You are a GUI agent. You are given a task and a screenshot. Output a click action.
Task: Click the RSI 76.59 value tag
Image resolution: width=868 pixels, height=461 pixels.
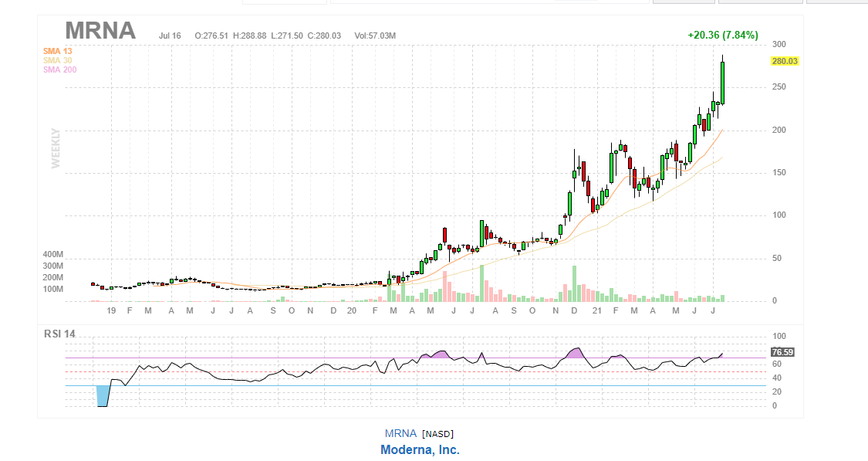tap(782, 352)
